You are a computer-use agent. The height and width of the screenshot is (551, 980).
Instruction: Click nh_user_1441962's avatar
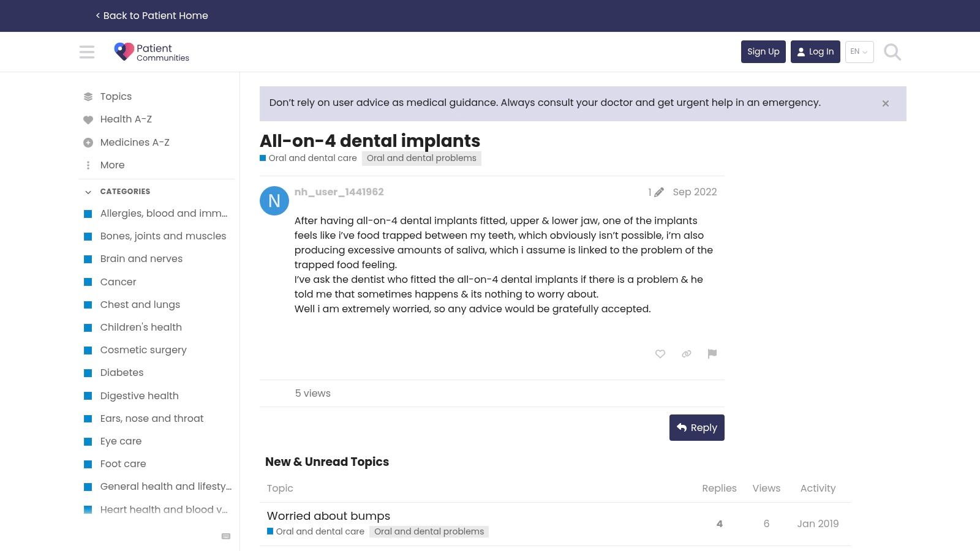click(x=274, y=201)
